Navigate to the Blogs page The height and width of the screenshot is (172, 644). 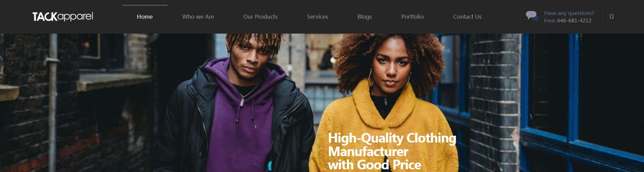[365, 17]
